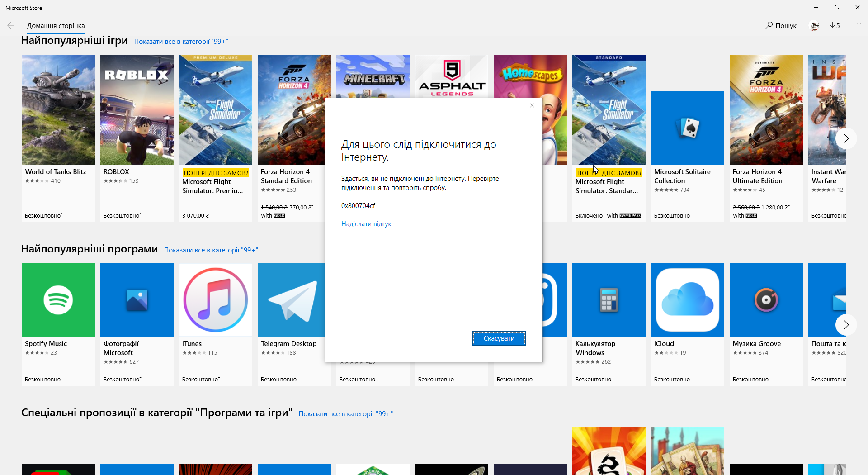The height and width of the screenshot is (475, 868).
Task: Open Forza Horizon 4 Standard Edition cover
Action: [x=291, y=109]
